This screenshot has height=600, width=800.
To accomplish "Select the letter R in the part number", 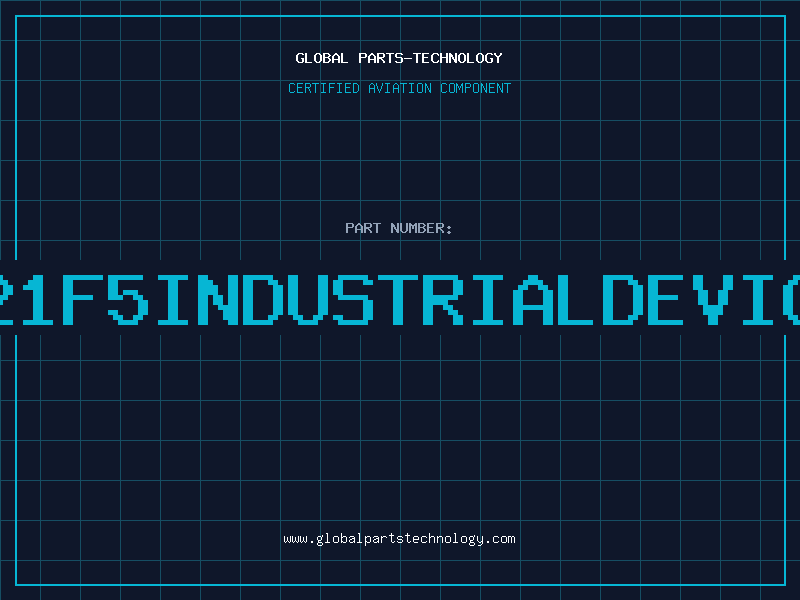I will 439,299.
